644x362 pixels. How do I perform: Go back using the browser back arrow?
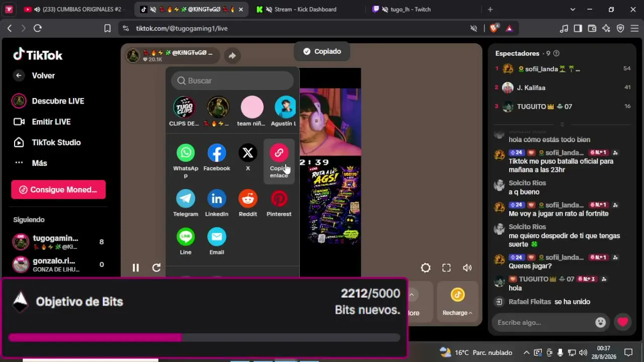coord(9,28)
